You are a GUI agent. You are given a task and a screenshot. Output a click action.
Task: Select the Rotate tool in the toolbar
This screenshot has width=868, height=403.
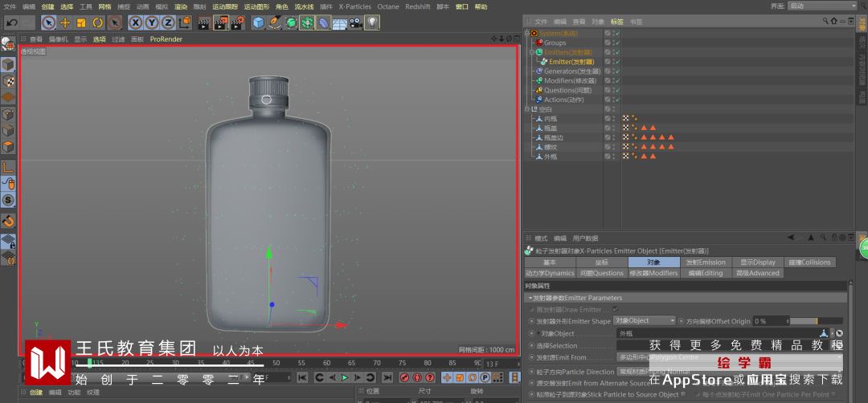tap(97, 22)
